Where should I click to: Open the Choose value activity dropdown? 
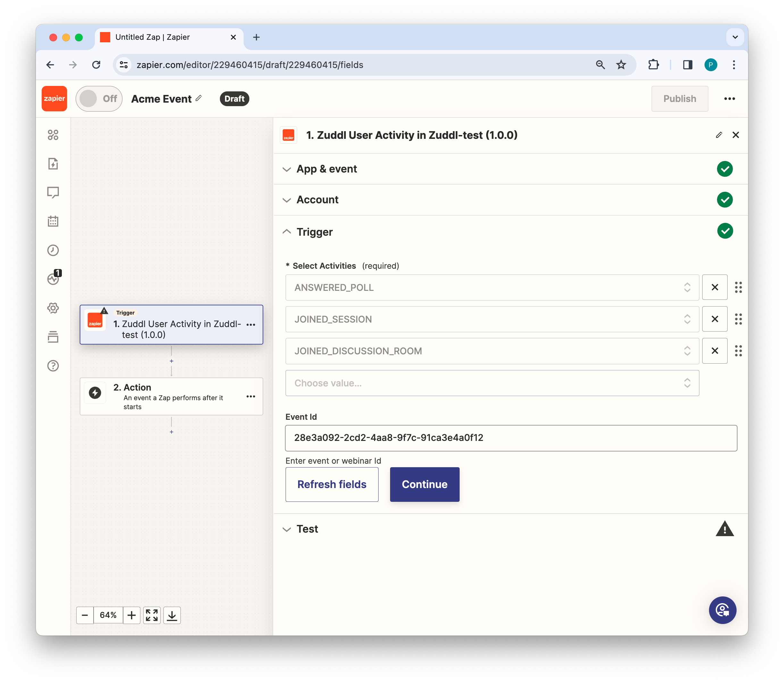492,383
